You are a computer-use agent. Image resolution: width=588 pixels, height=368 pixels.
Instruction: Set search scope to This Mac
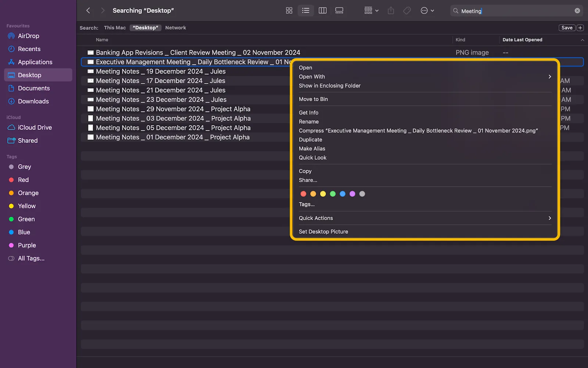pos(115,28)
